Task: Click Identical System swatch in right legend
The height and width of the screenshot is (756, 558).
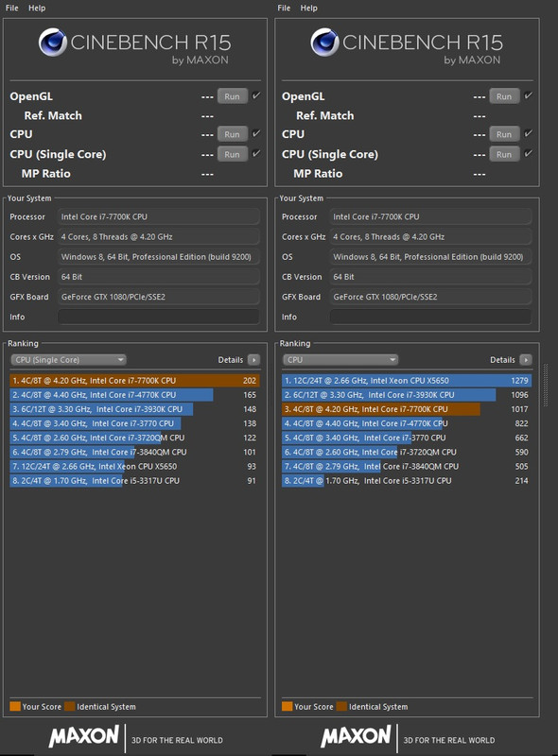Action: coord(341,706)
